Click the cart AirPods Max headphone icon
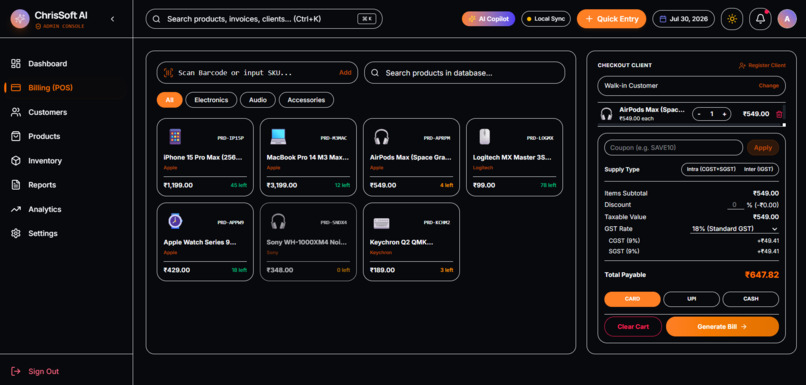Image resolution: width=806 pixels, height=385 pixels. coord(607,114)
